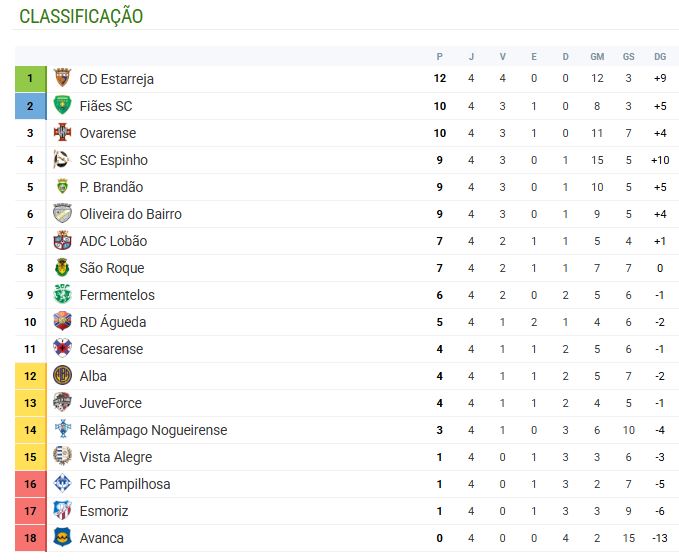This screenshot has height=560, width=679.
Task: Open the Vista Alegre team page
Action: (116, 457)
